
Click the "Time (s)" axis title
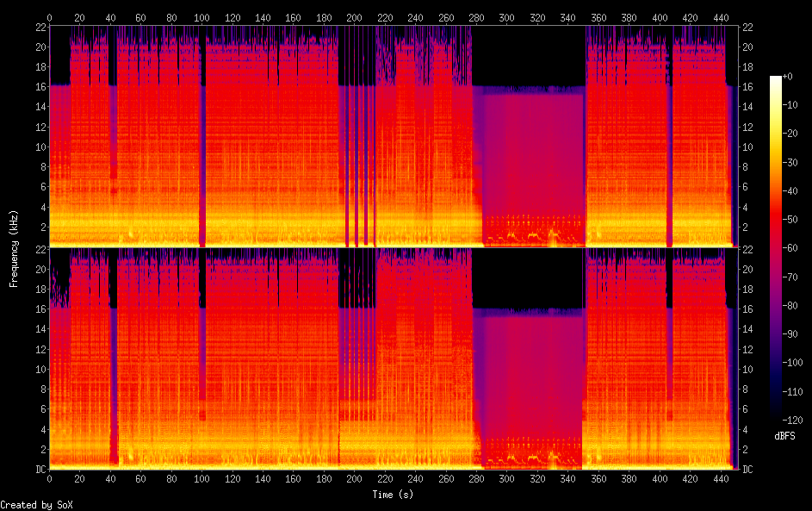coord(393,495)
